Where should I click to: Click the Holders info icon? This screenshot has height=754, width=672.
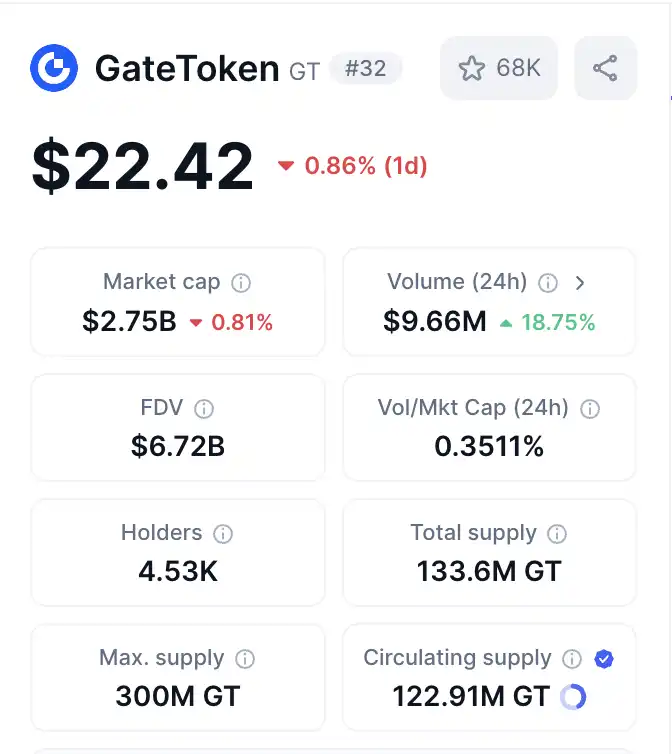(x=223, y=534)
